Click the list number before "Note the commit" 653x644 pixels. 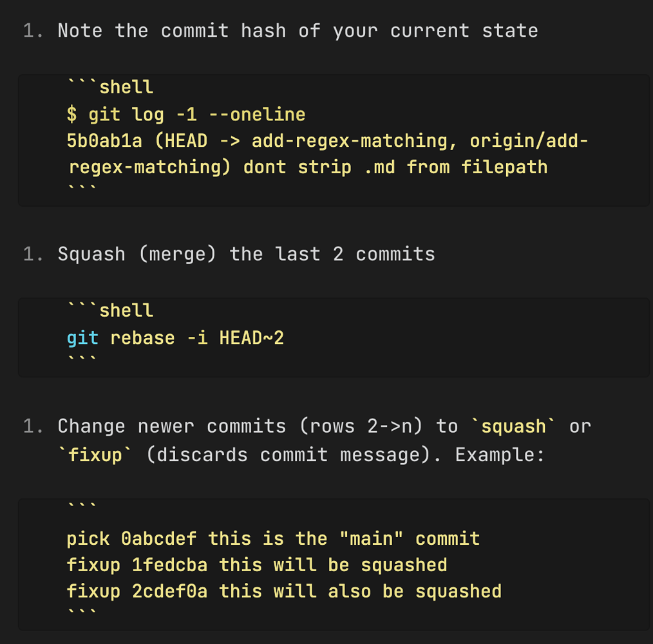click(33, 31)
